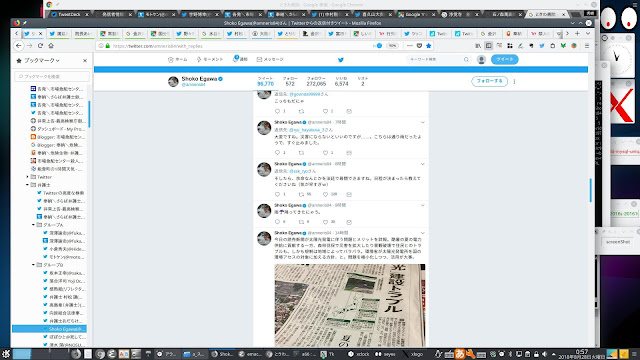
Task: Retweet the そしたら tweet
Action: pos(301,194)
